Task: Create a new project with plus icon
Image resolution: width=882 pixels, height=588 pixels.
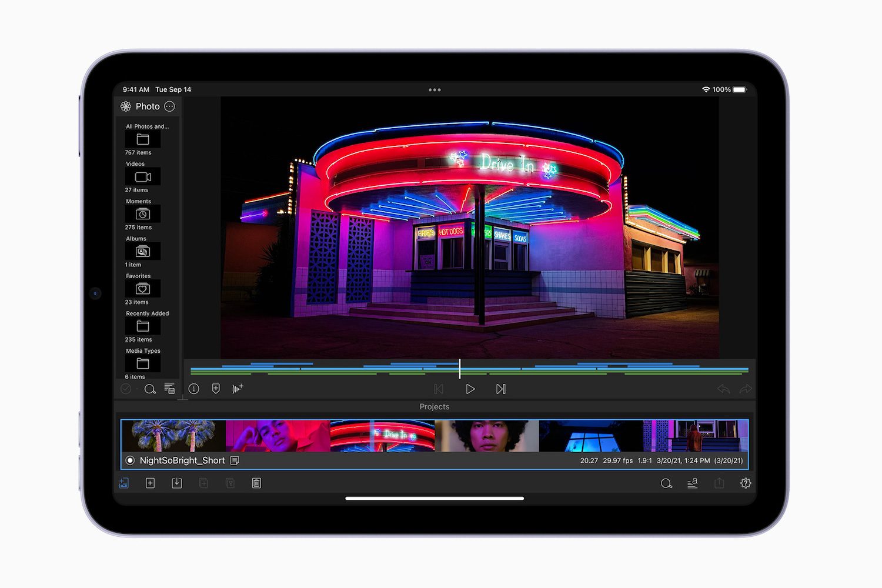Action: tap(150, 483)
